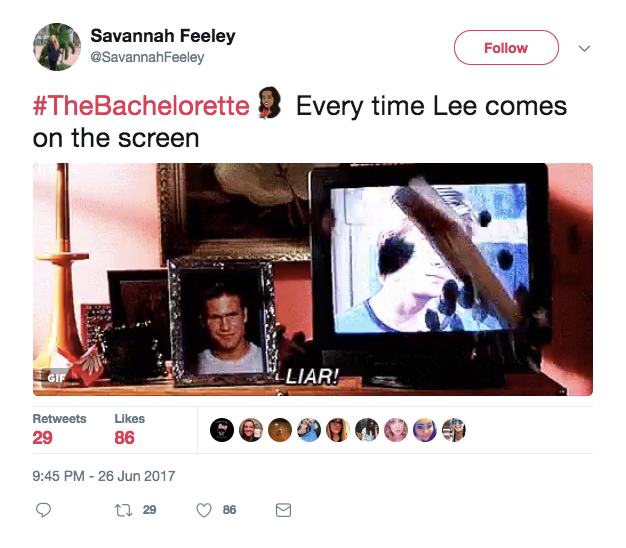
Task: Open the @SavannahFeeley handle link
Action: tap(147, 57)
